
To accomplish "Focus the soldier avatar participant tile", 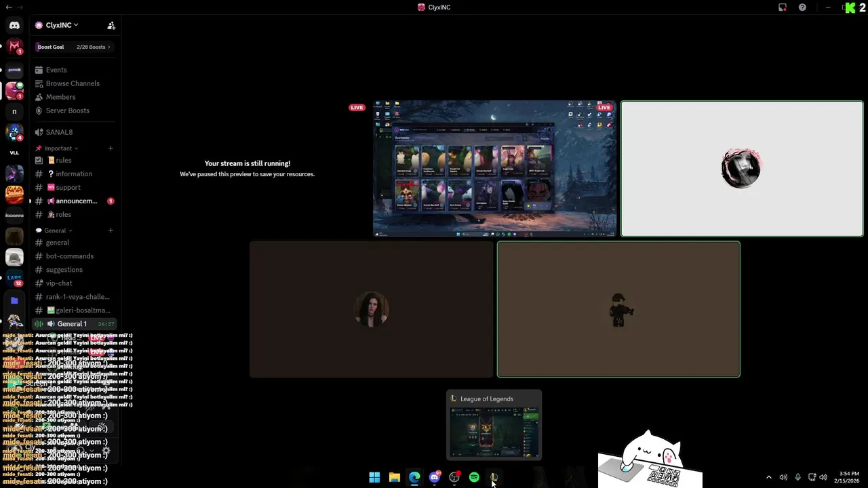I will [x=618, y=309].
